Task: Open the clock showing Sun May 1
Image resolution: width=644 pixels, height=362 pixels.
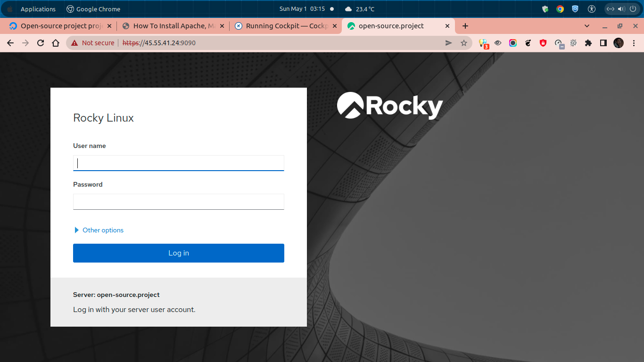Action: [302, 9]
